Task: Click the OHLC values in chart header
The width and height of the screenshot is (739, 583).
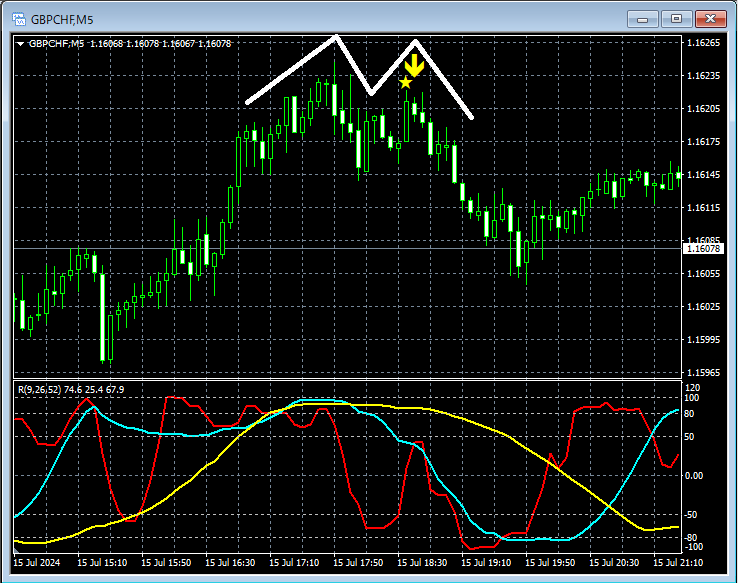Action: [x=161, y=44]
